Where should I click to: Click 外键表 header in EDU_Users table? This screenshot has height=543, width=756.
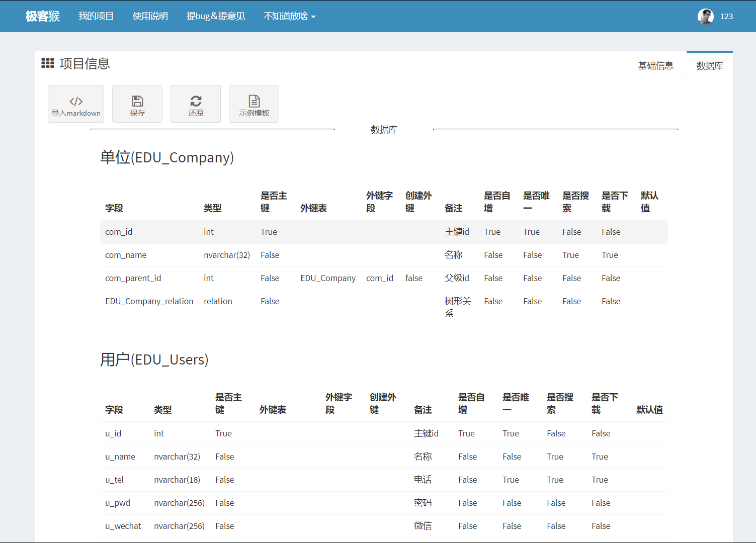pos(273,410)
